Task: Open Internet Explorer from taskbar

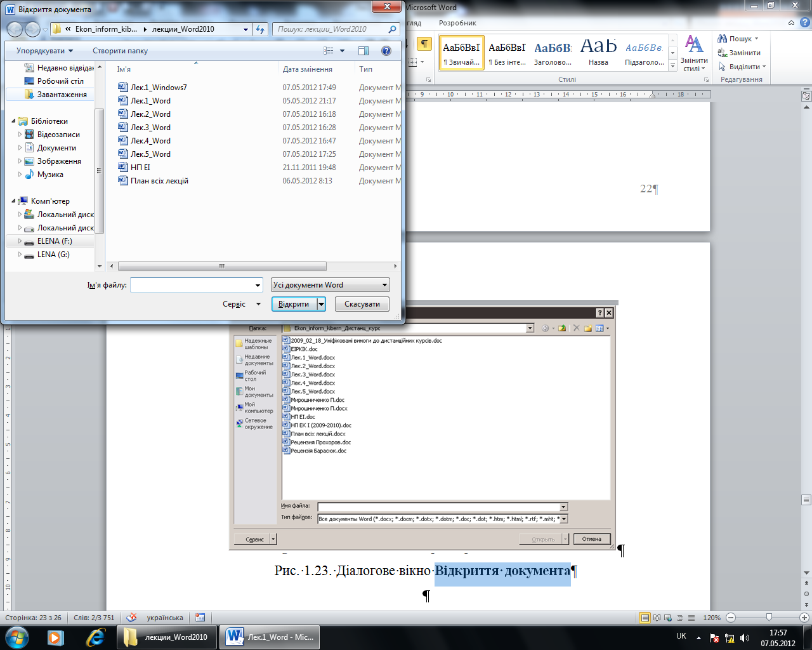Action: pyautogui.click(x=96, y=637)
